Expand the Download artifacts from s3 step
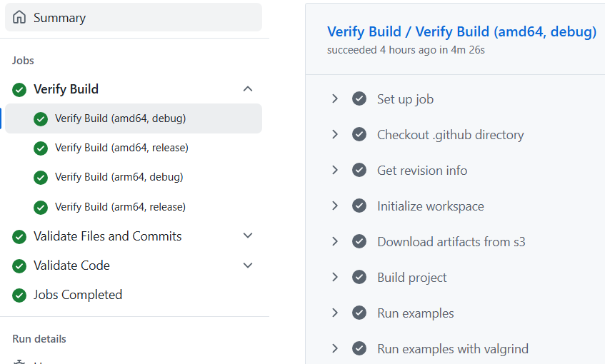This screenshot has width=605, height=364. coord(334,242)
